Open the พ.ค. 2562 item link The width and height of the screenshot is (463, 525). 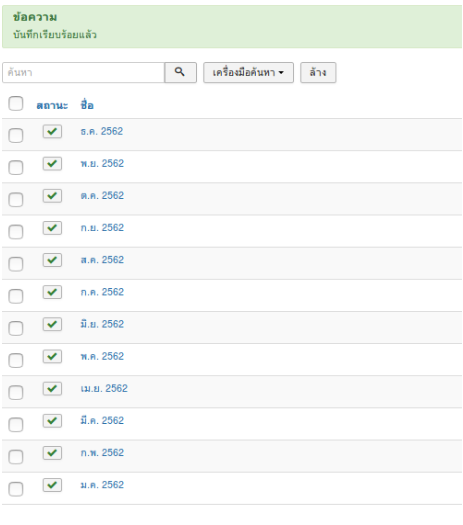pos(102,356)
